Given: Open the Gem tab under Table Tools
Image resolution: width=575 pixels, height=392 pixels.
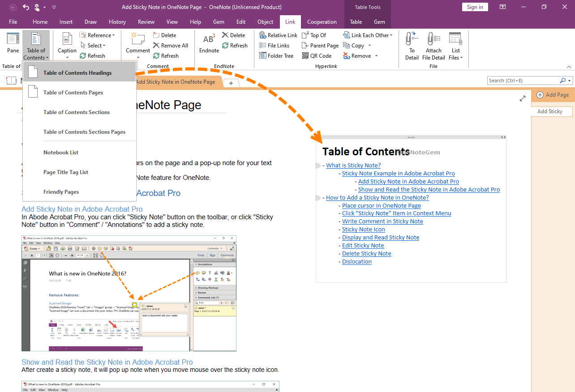Looking at the screenshot, I should 379,21.
